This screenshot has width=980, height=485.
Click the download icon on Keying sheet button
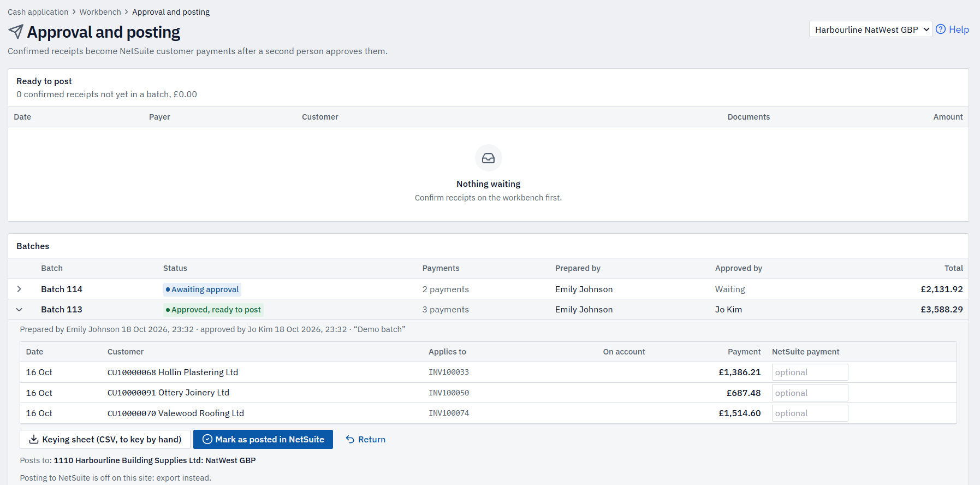[34, 440]
